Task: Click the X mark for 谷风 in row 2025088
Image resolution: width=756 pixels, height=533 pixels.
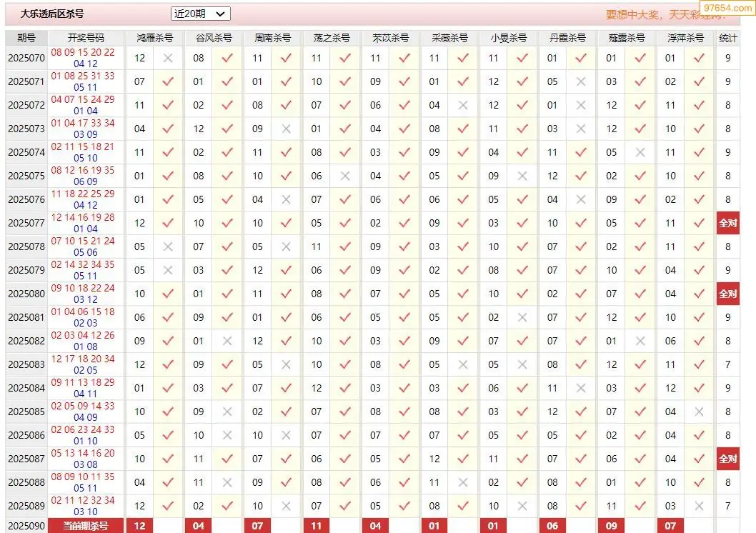Action: tap(227, 482)
